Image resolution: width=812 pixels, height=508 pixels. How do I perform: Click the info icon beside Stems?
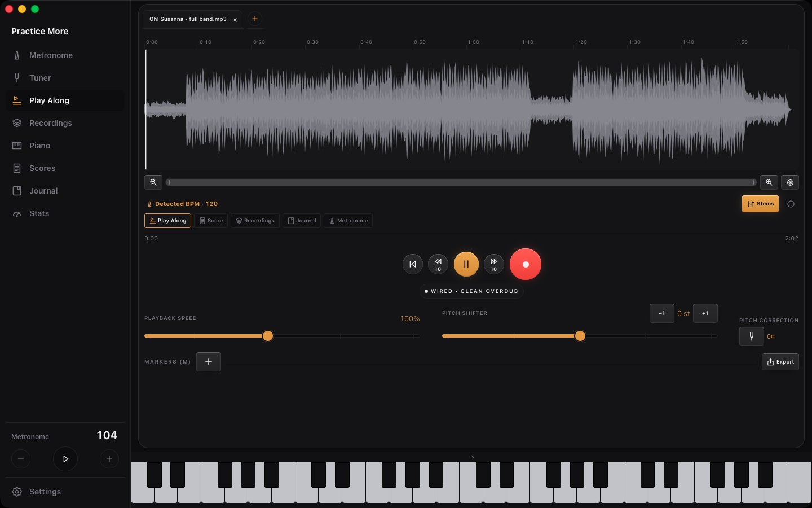[x=791, y=204]
